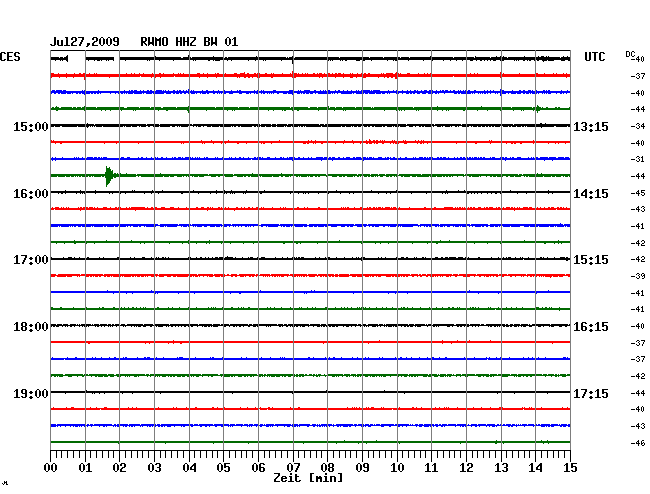650x494 pixels.
Task: Click minute tick label 11
Action: click(431, 468)
